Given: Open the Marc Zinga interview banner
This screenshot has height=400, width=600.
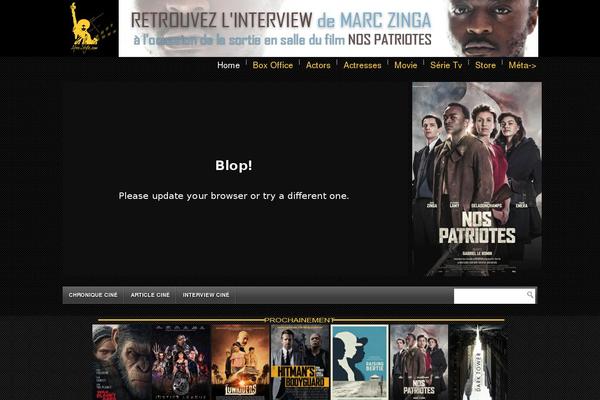Looking at the screenshot, I should pos(328,28).
